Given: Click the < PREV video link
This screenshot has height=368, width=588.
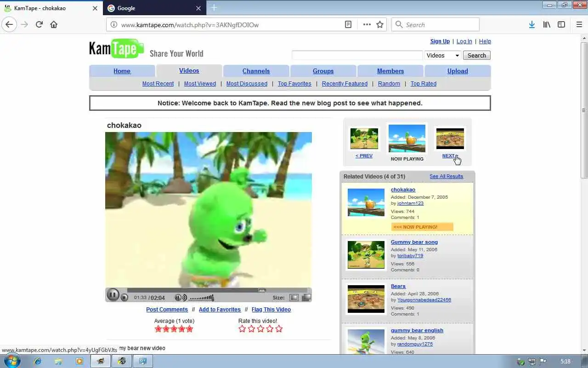Looking at the screenshot, I should 364,155.
